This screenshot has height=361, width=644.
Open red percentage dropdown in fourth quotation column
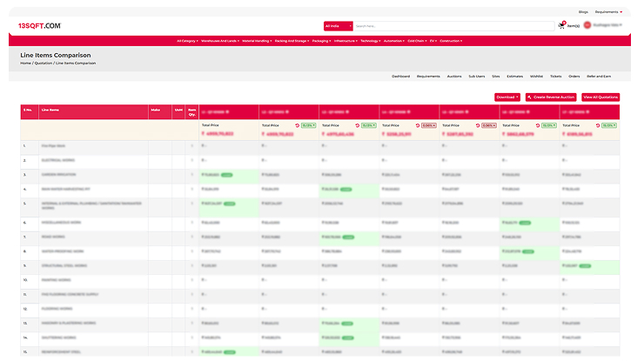[x=429, y=125]
